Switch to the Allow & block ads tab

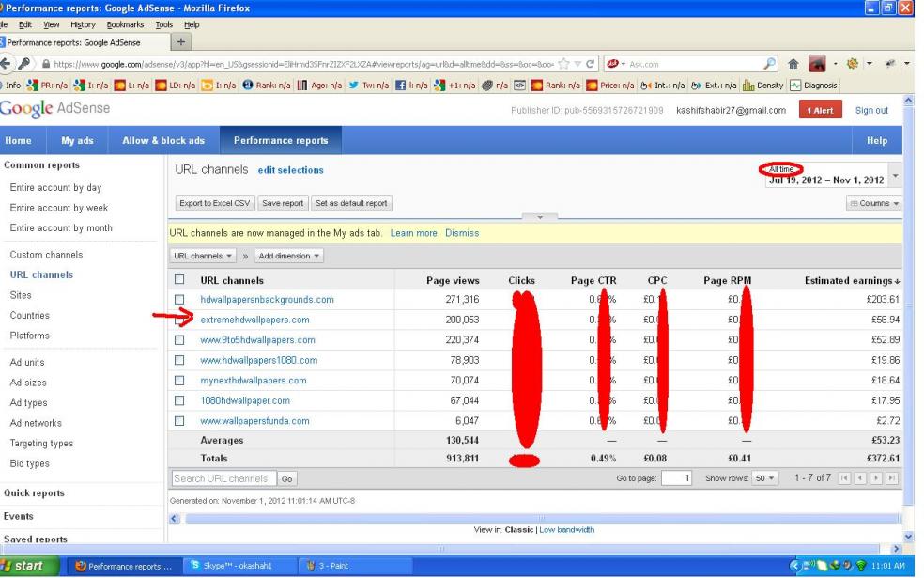click(163, 140)
